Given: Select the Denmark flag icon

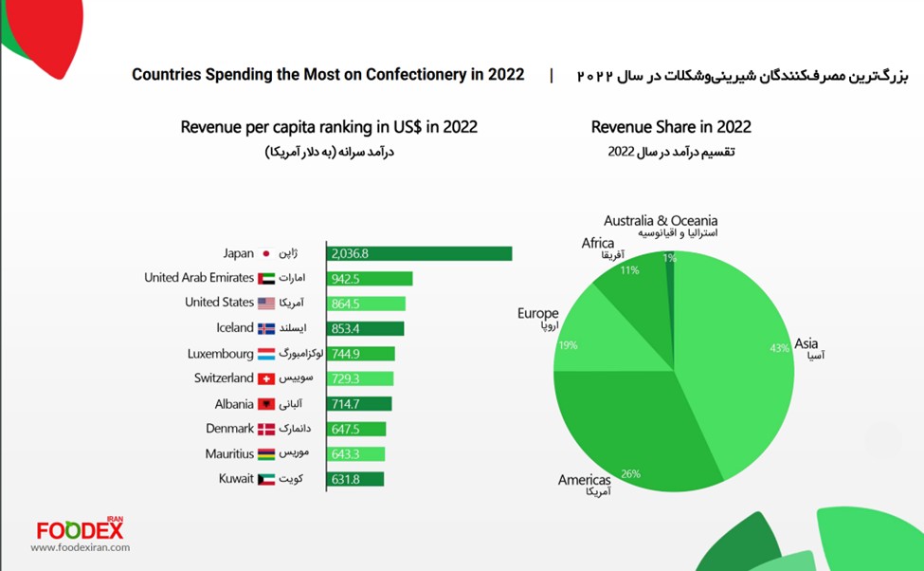Looking at the screenshot, I should [x=266, y=429].
